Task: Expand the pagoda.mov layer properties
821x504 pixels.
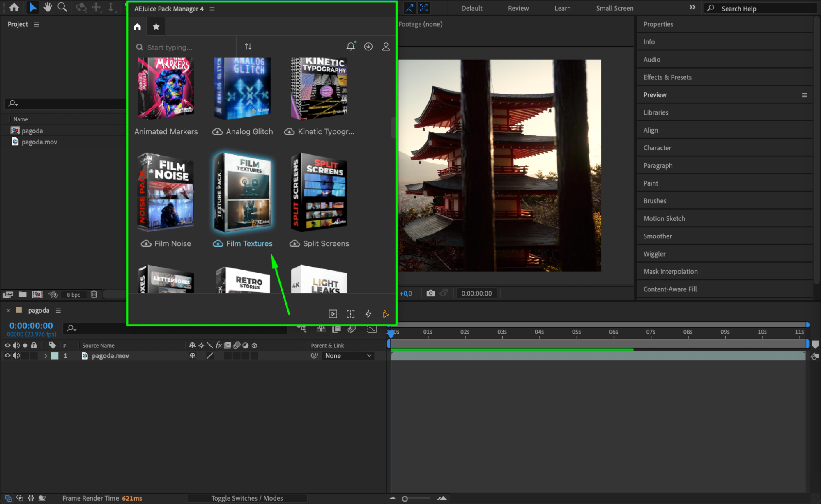Action: tap(46, 356)
